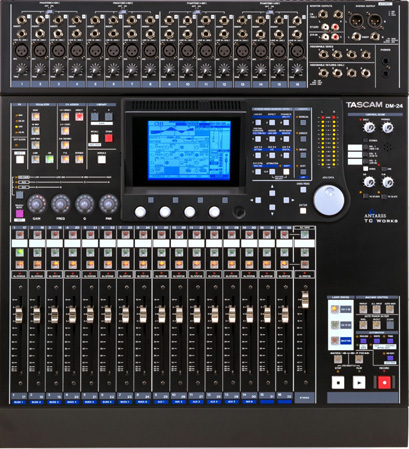Viewport: 409px width, 449px height.
Task: Tap the purple WRITE automation key
Action: [377, 341]
